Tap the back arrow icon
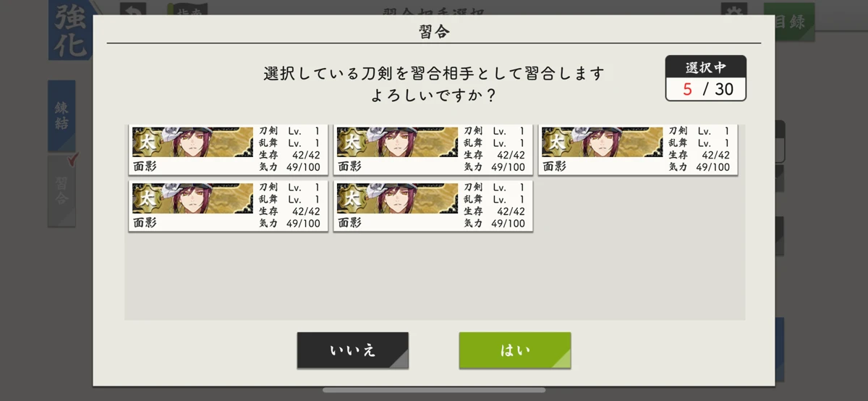 click(132, 10)
